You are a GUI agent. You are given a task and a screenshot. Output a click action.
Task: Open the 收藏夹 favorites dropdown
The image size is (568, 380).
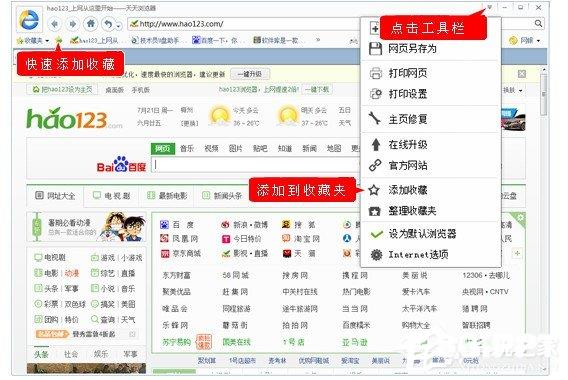[33, 41]
